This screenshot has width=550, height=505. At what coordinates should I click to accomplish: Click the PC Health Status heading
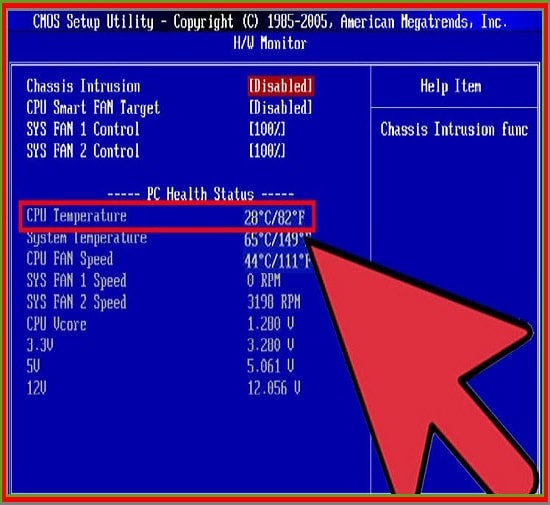[200, 194]
